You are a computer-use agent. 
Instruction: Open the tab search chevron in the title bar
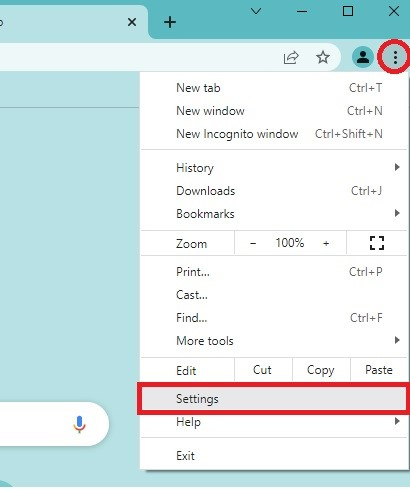coord(256,11)
